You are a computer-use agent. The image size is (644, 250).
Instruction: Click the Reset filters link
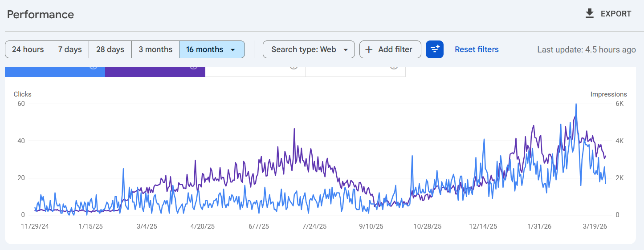point(477,49)
